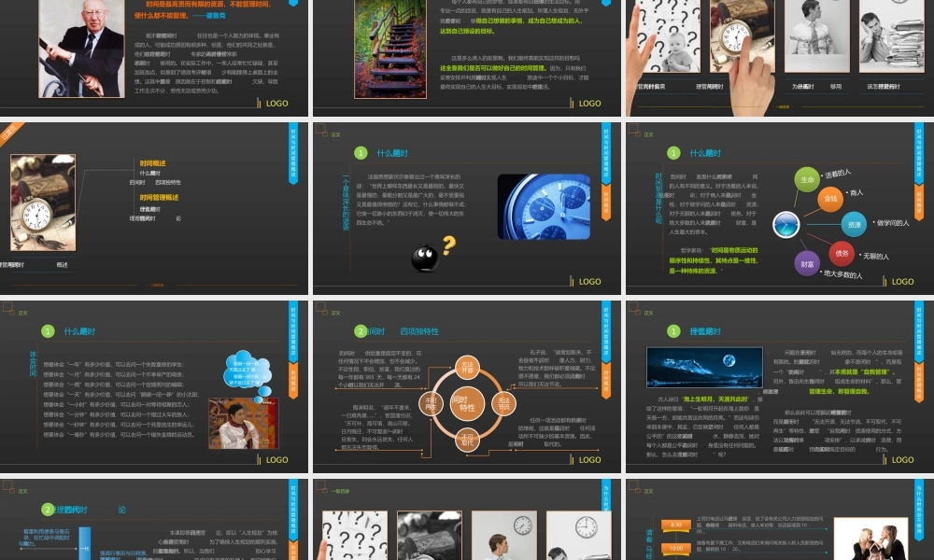934x560 pixels.
Task: Click LOGO on the TV host slide
Action: 277,459
